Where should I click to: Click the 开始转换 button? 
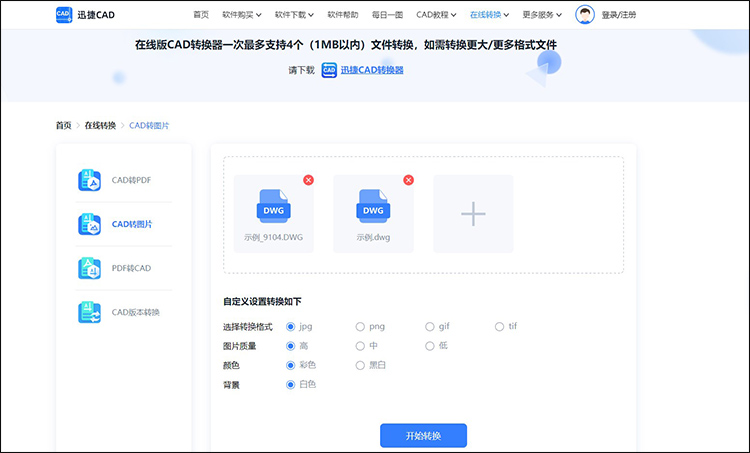click(423, 436)
